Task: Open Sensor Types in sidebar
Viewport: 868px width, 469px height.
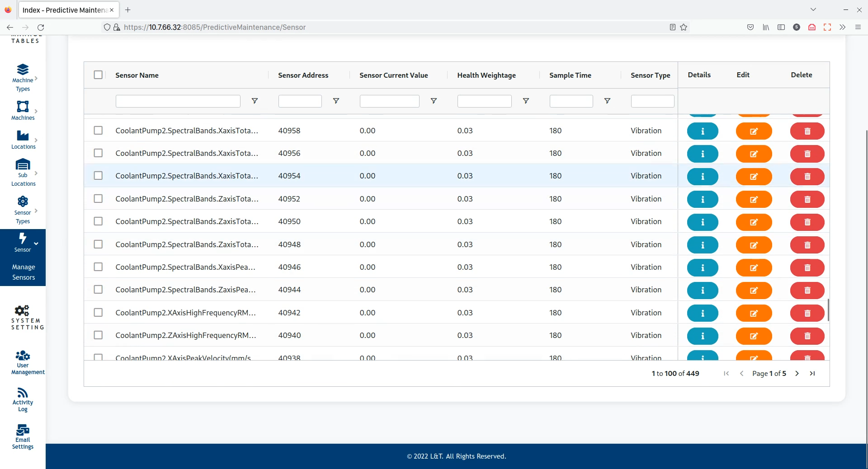Action: click(23, 210)
